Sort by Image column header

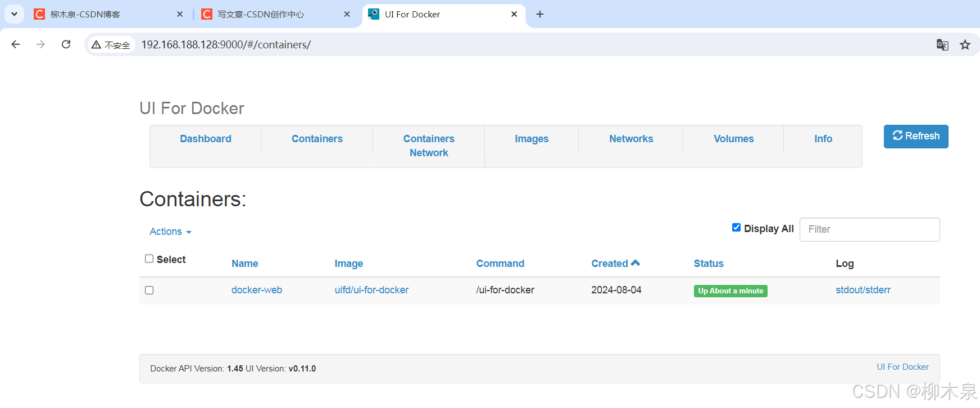[x=349, y=264]
